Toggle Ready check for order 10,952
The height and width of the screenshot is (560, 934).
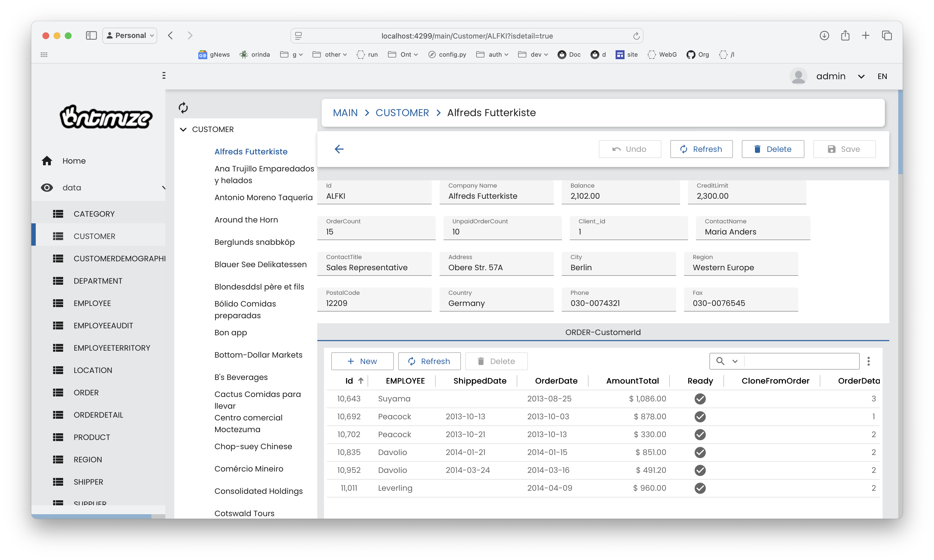[700, 470]
